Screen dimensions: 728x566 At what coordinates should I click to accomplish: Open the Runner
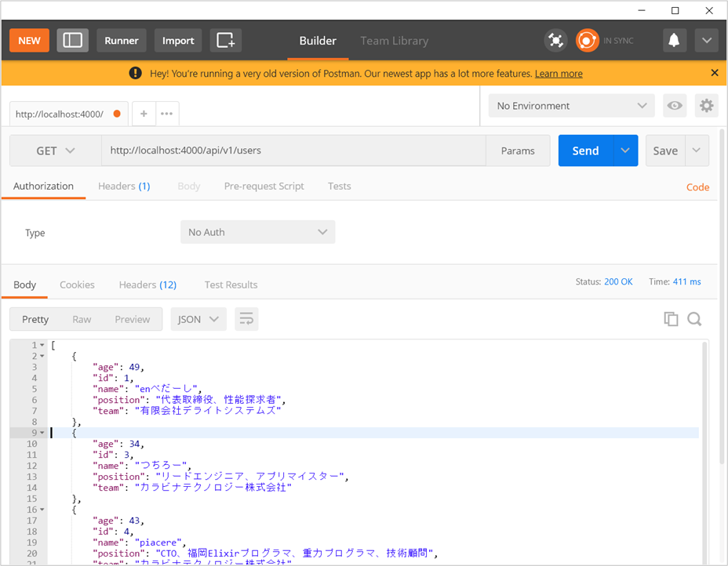point(121,40)
